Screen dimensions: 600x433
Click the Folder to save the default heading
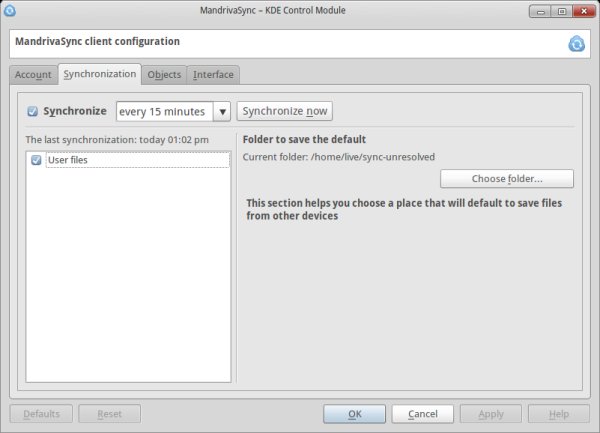coord(304,139)
